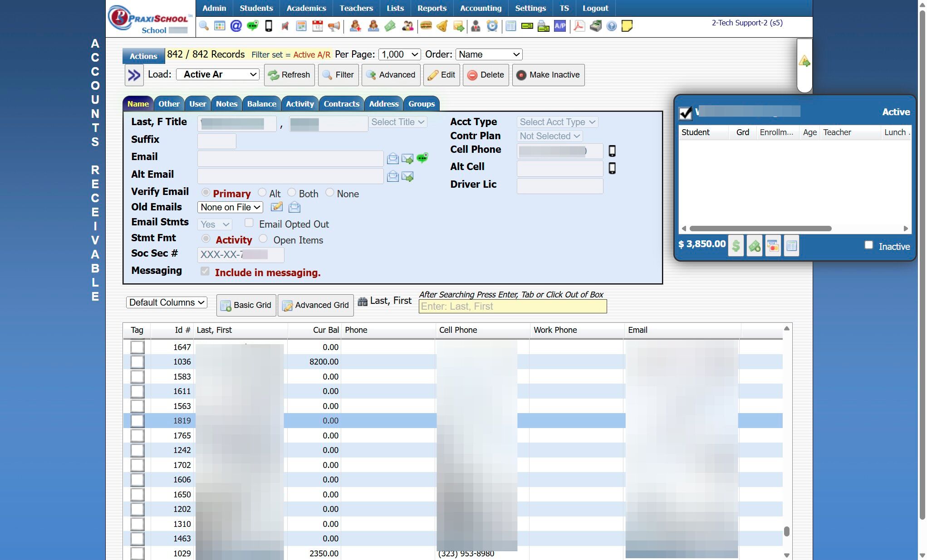Click green dollar sign payment icon
927x560 pixels.
click(x=736, y=246)
